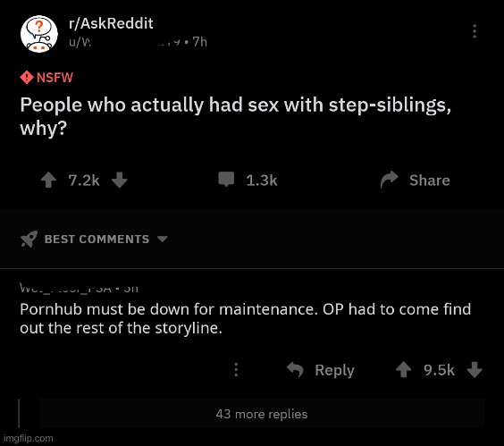The width and height of the screenshot is (504, 446).
Task: Downvote the AskReddit post
Action: point(119,180)
